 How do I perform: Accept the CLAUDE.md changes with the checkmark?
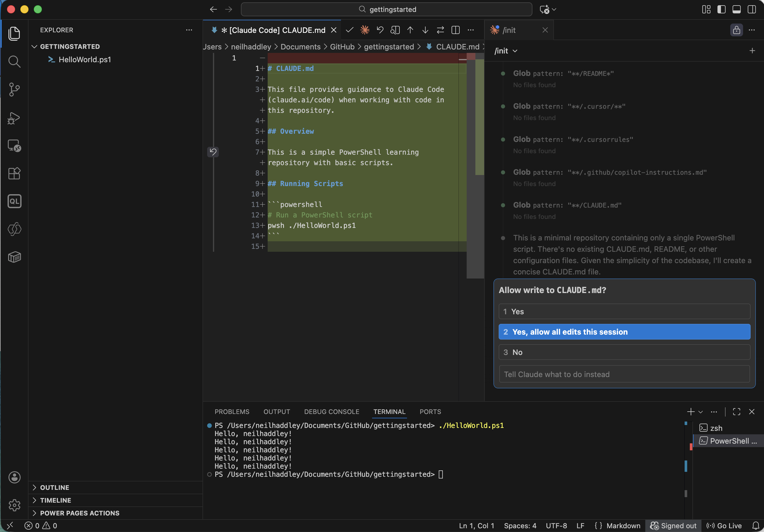tap(349, 30)
